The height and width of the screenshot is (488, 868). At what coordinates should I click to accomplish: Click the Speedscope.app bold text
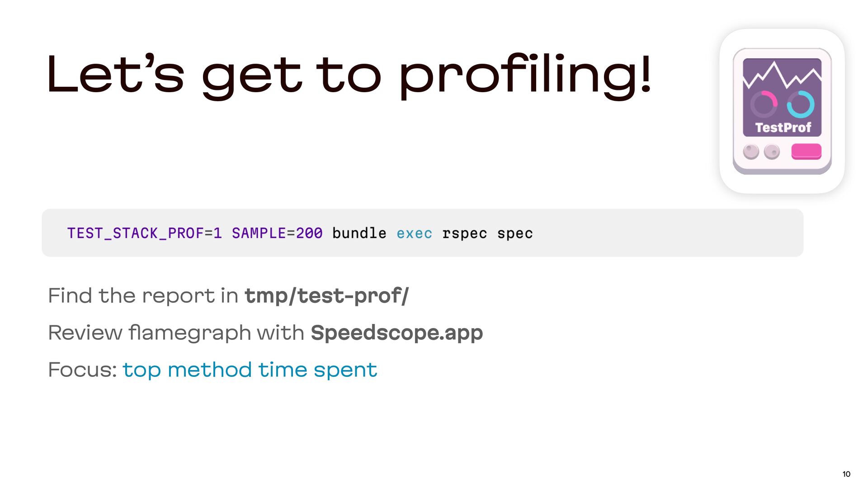coord(397,333)
